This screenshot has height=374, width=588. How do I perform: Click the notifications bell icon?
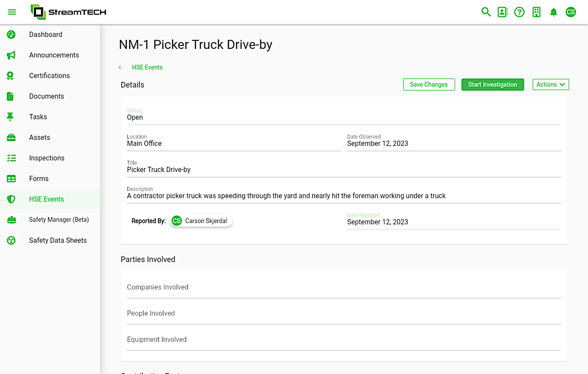click(554, 12)
